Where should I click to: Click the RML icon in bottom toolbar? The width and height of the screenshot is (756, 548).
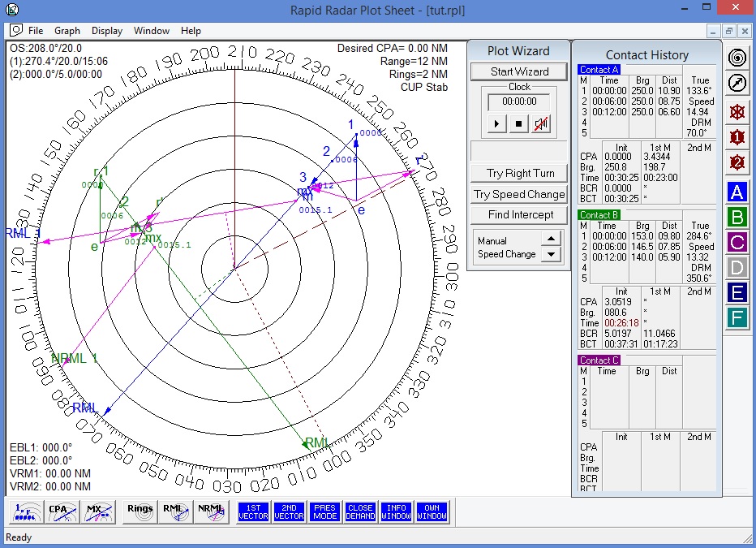[x=175, y=511]
